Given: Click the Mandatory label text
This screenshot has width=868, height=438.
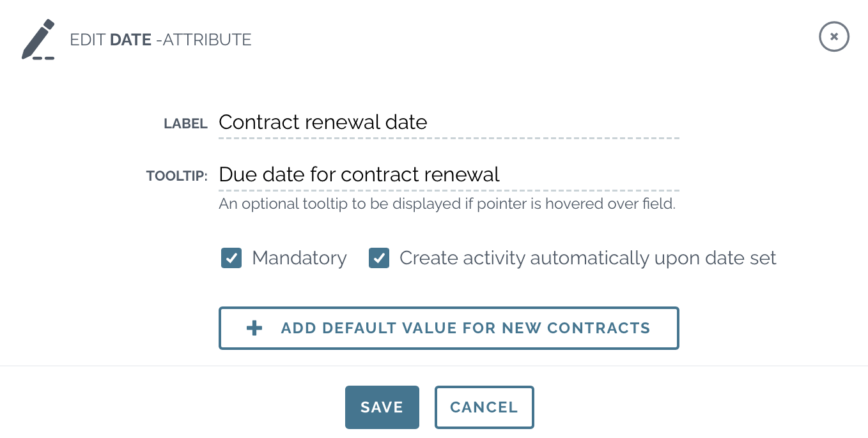Looking at the screenshot, I should (x=299, y=258).
